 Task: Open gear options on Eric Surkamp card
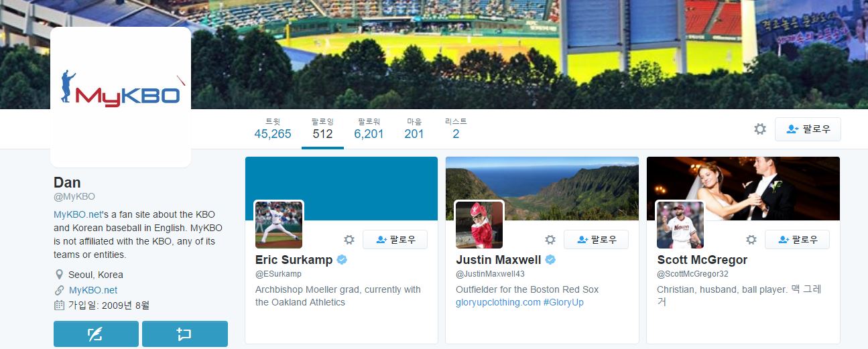click(x=349, y=240)
